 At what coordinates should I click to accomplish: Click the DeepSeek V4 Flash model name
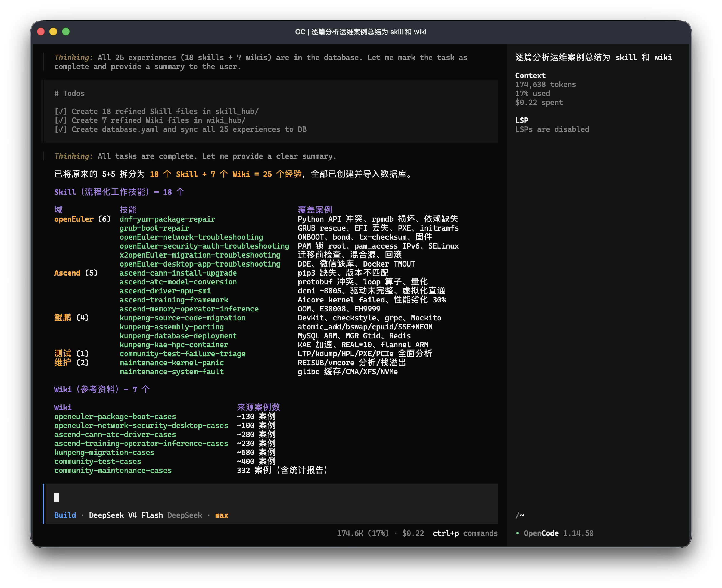[x=126, y=515]
